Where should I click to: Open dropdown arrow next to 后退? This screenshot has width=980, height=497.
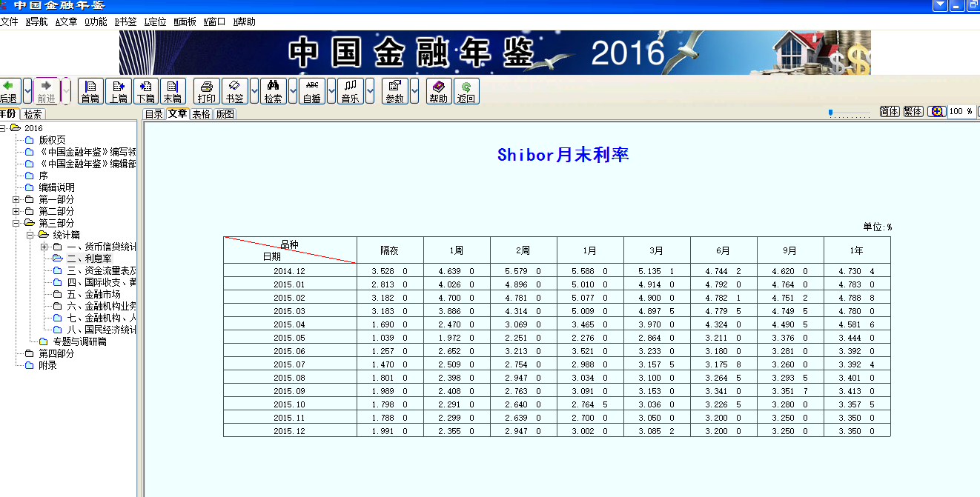(x=27, y=91)
